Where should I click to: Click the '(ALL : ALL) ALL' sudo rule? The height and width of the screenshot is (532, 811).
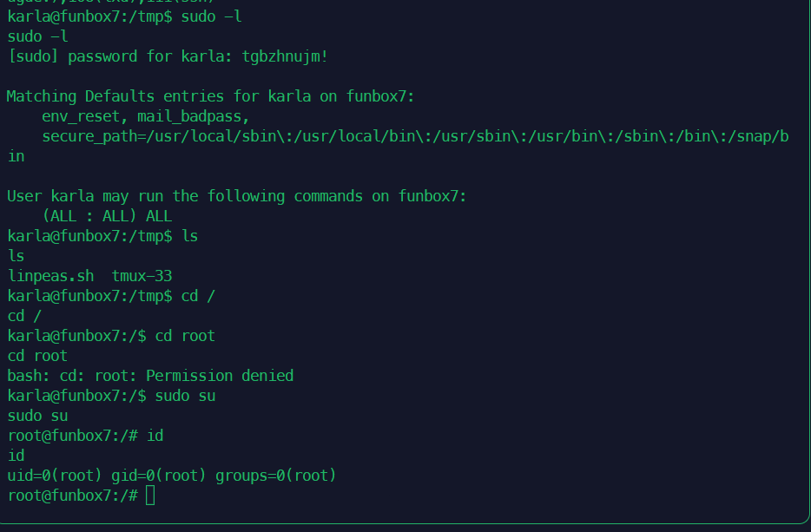click(107, 216)
